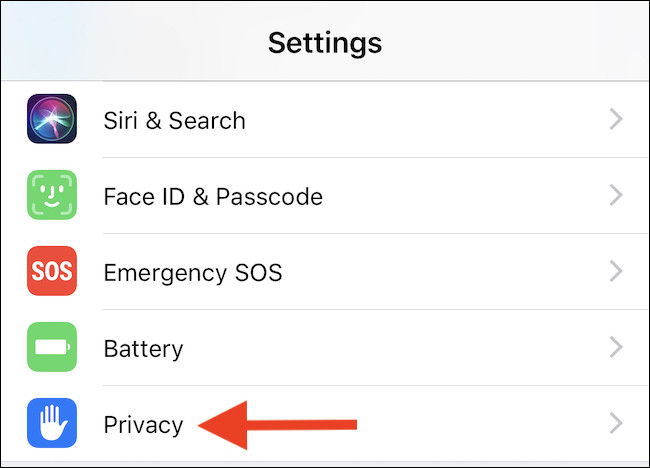650x468 pixels.
Task: Click the Settings title in the header
Action: [325, 43]
